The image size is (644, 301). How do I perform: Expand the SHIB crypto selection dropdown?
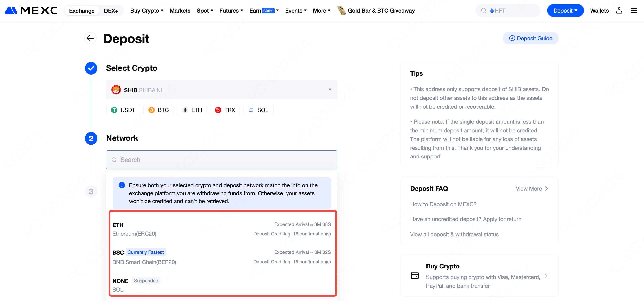(222, 90)
